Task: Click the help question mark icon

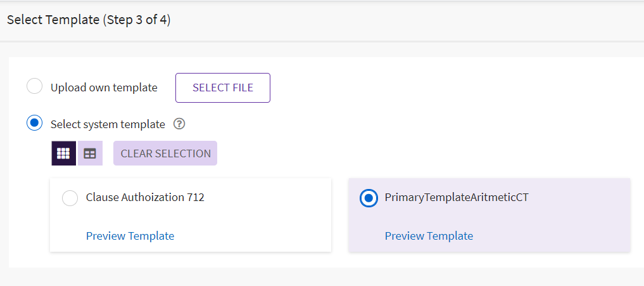Action: pos(179,124)
